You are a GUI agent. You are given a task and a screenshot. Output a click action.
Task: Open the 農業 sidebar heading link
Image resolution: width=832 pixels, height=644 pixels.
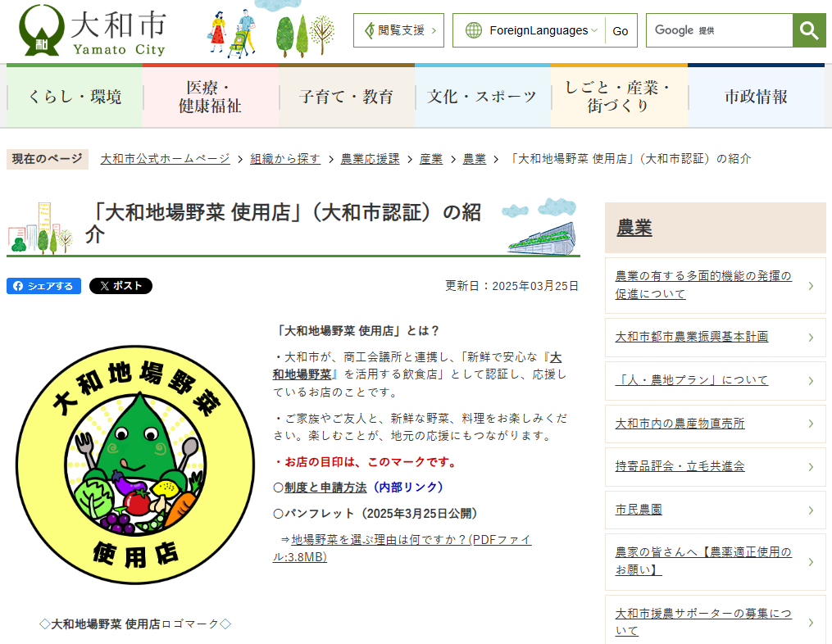(x=634, y=228)
